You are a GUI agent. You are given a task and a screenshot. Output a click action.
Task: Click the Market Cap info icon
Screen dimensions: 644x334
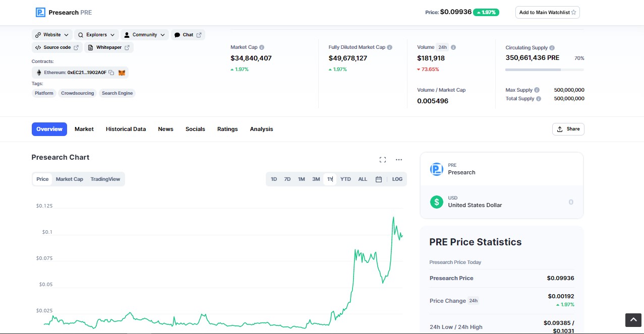pyautogui.click(x=262, y=47)
